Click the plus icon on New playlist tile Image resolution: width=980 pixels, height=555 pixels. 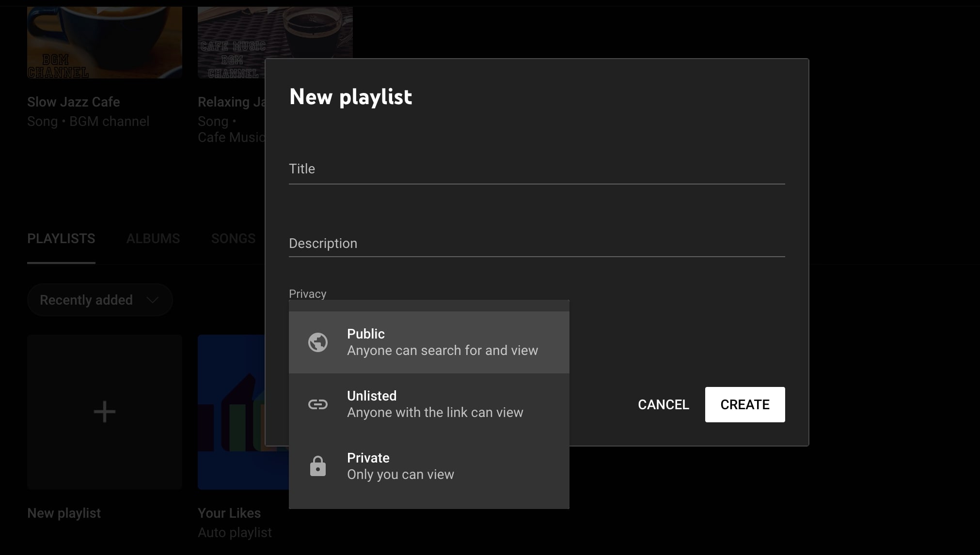105,412
